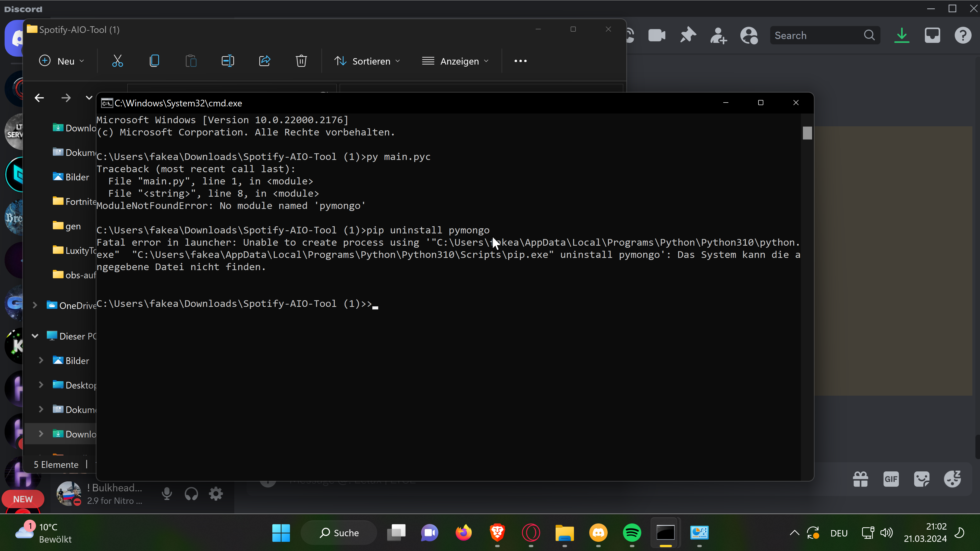The image size is (980, 551).
Task: Open pinned messages in Discord
Action: pos(688,35)
